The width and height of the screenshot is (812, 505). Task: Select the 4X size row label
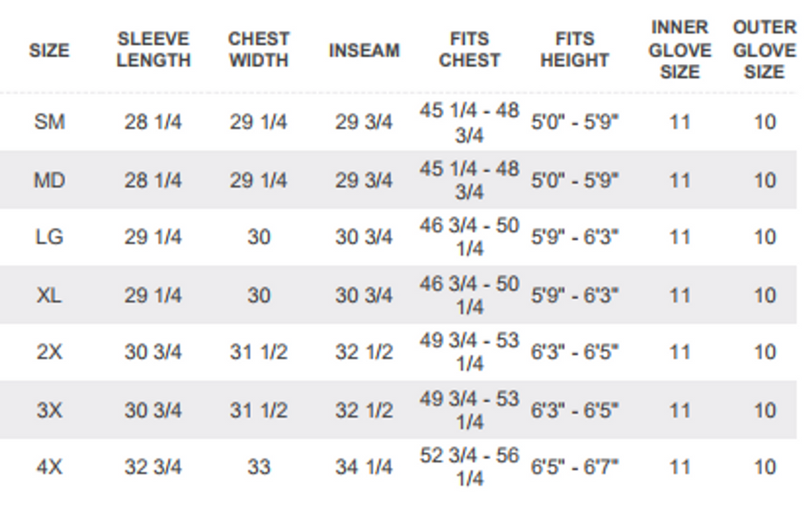pos(49,467)
